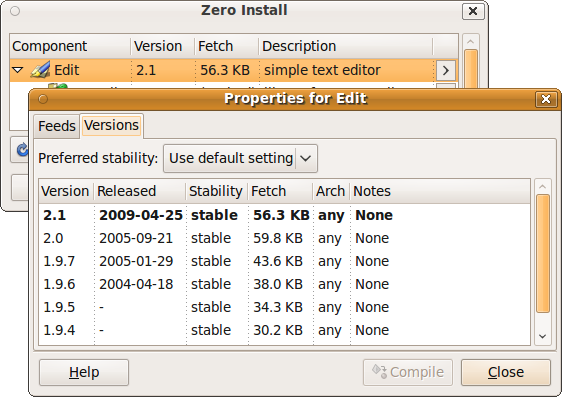Click the versions list scroll up arrow
Image resolution: width=562 pixels, height=397 pixels.
(x=543, y=187)
